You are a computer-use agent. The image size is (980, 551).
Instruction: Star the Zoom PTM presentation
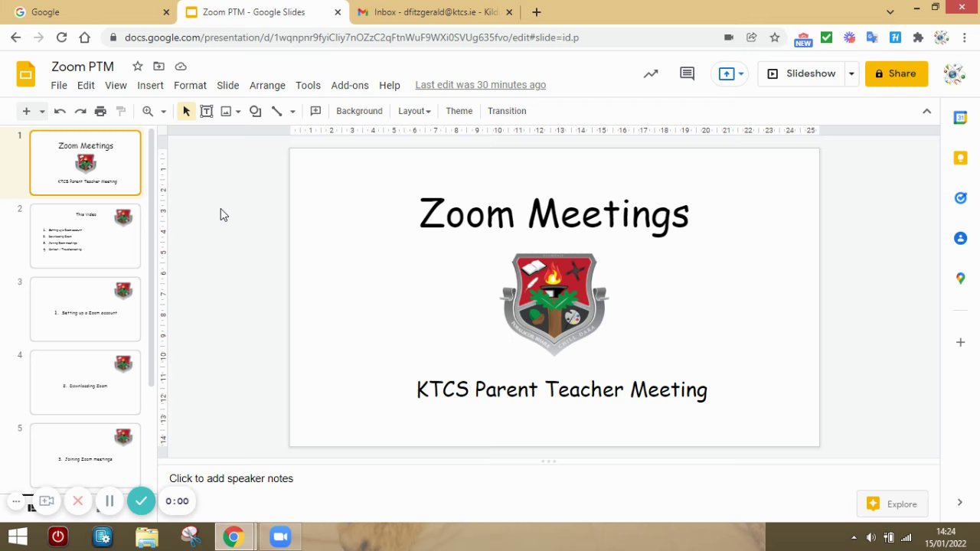tap(137, 67)
